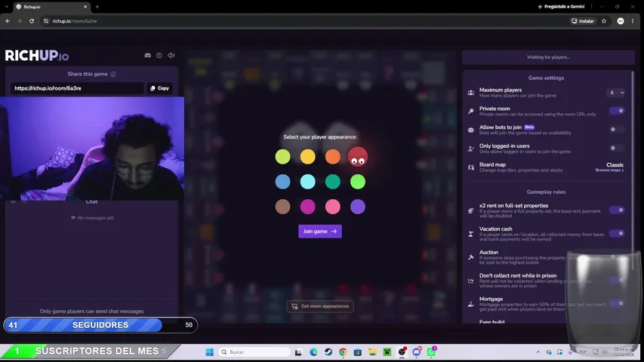Mute game sounds with speaker icon
The width and height of the screenshot is (644, 362).
click(171, 55)
